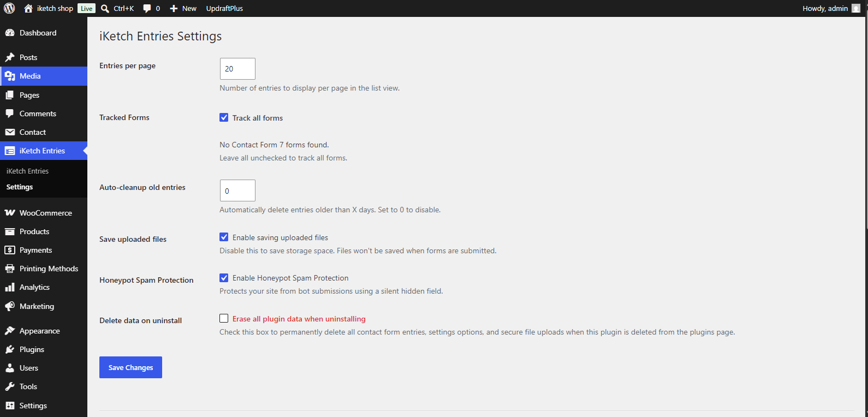Click the Pages icon in sidebar
The width and height of the screenshot is (868, 417).
click(10, 95)
